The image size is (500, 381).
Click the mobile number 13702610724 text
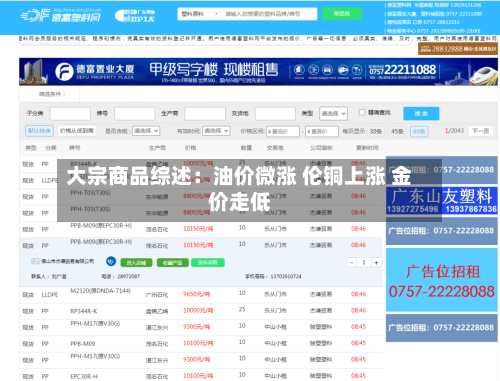tap(286, 276)
